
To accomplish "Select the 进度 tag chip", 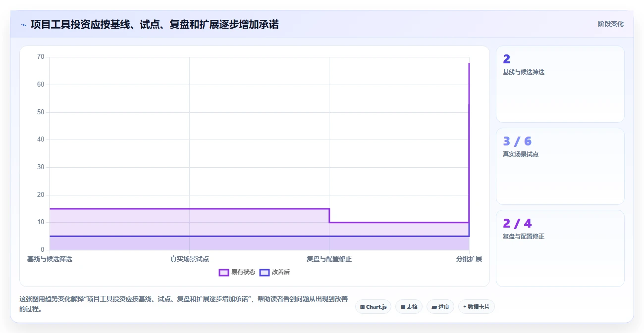I will click(440, 307).
